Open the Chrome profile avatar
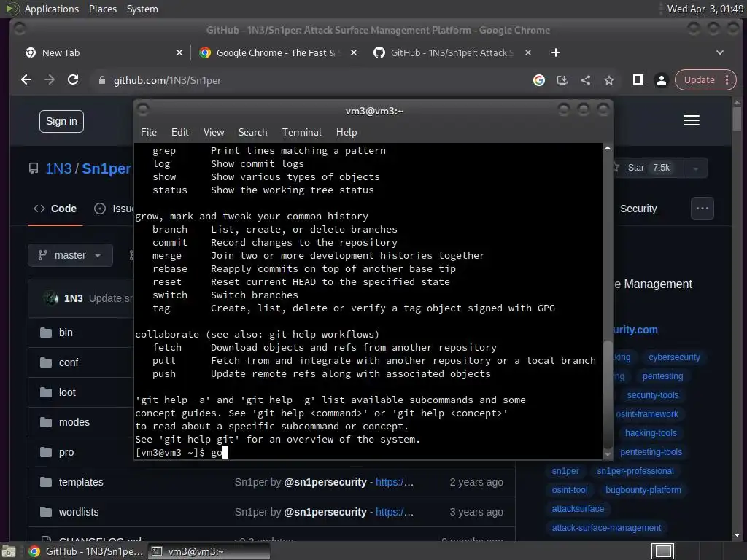Screen dimensions: 747x560 (661, 80)
